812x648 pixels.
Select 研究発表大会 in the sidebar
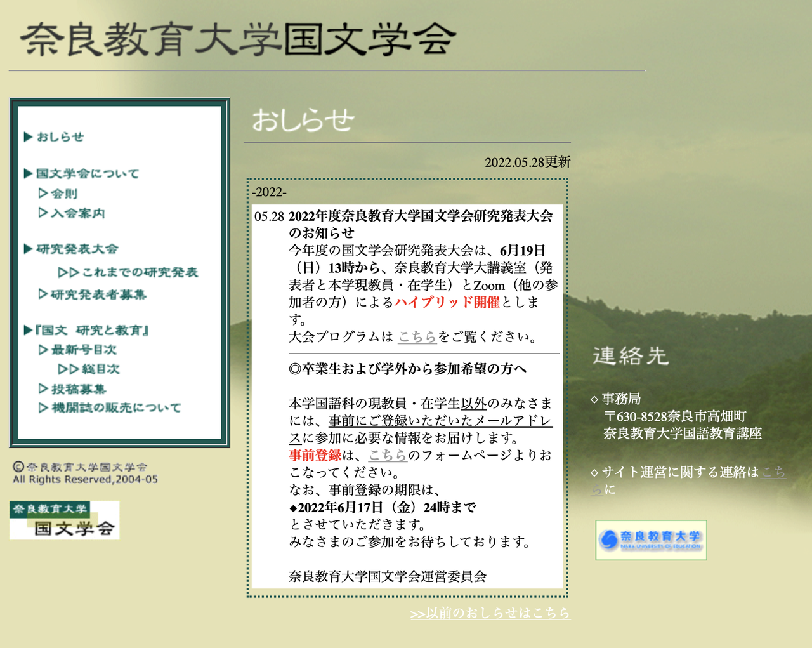[71, 248]
